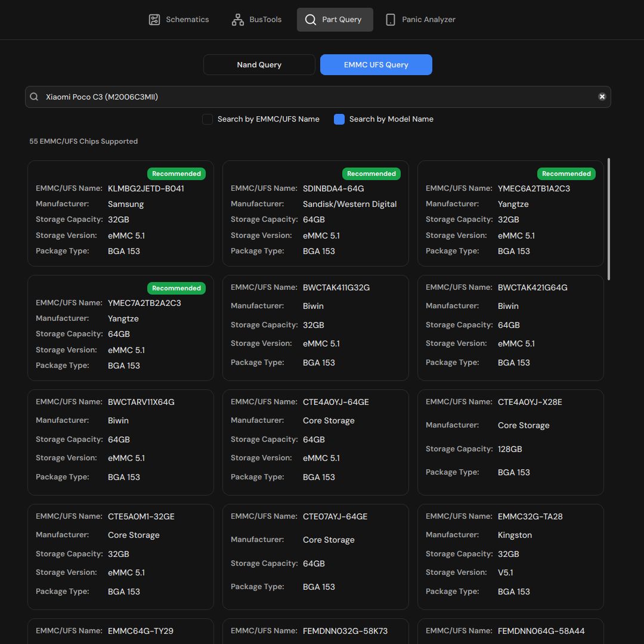This screenshot has width=644, height=644.
Task: Clear the search field with the X icon
Action: click(x=602, y=97)
